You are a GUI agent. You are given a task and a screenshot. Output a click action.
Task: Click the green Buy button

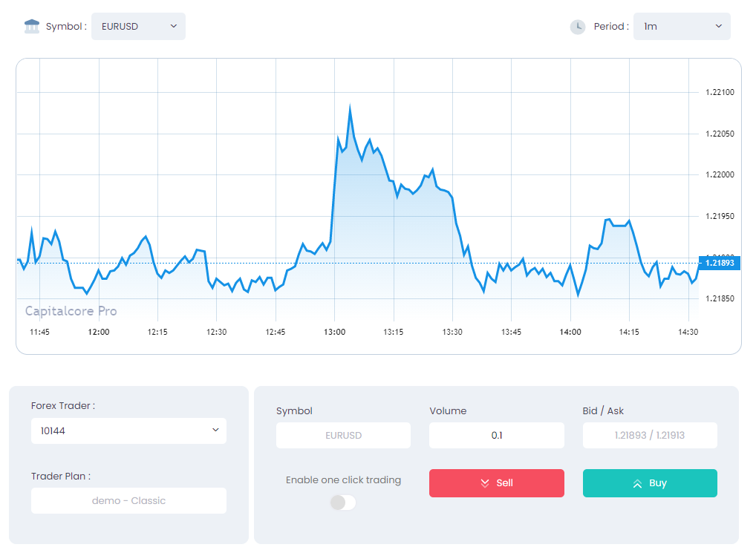650,483
